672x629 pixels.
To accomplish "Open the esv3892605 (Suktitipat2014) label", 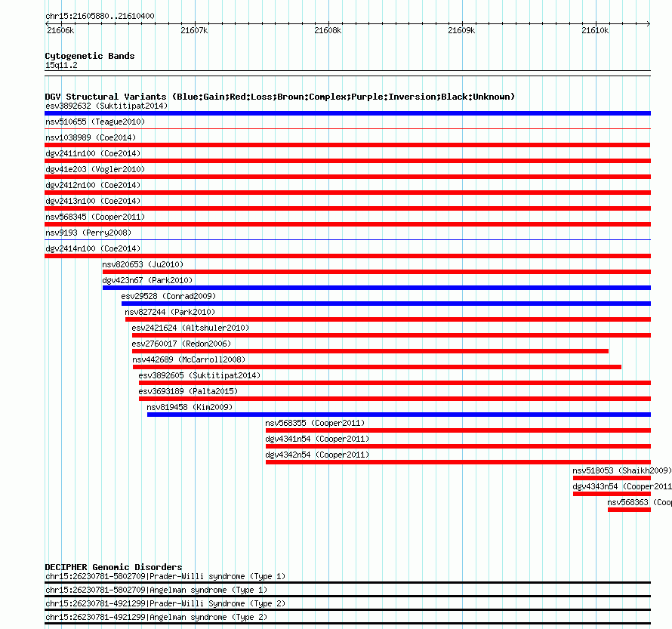I will pos(199,375).
